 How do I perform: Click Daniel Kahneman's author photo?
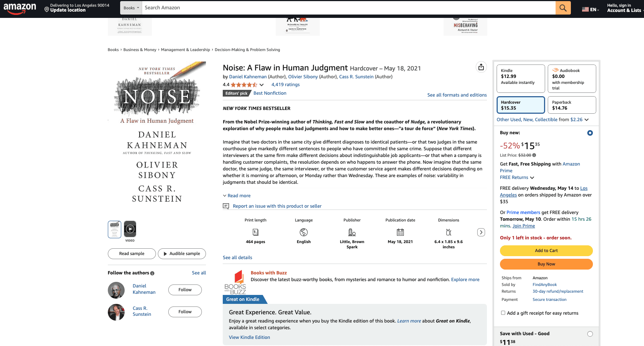[116, 290]
